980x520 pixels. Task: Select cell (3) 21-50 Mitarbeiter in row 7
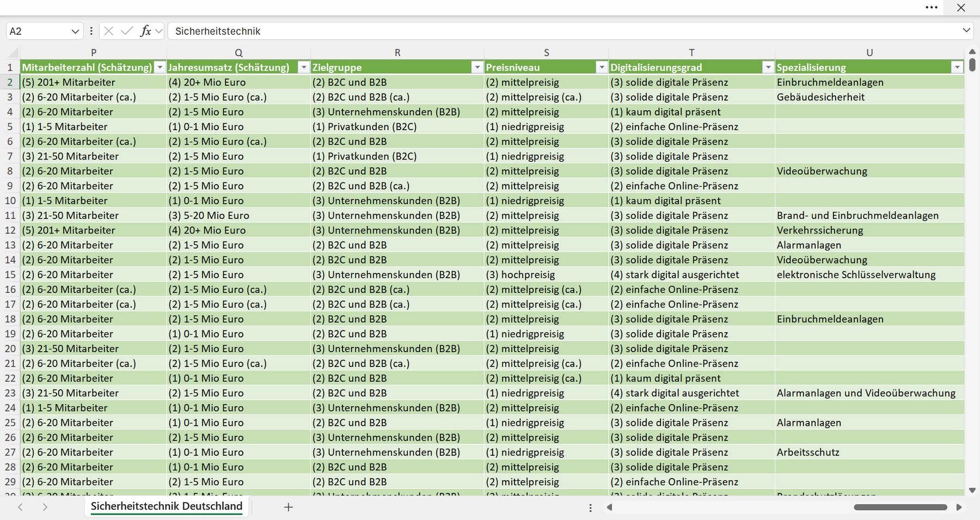coord(94,156)
